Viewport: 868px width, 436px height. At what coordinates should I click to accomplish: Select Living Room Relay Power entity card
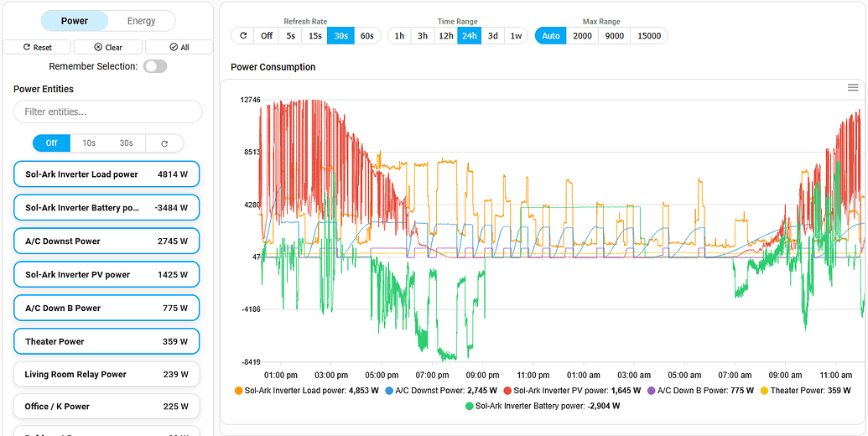coord(107,375)
